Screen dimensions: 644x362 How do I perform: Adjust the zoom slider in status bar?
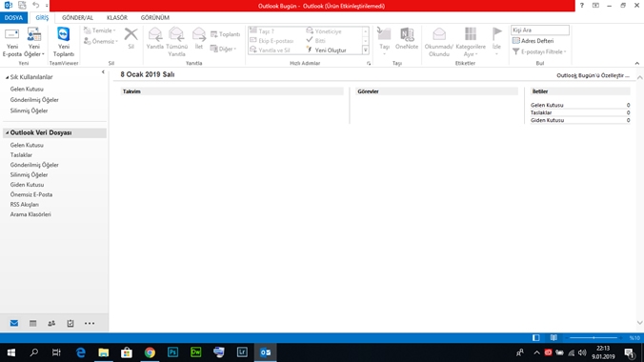point(594,338)
